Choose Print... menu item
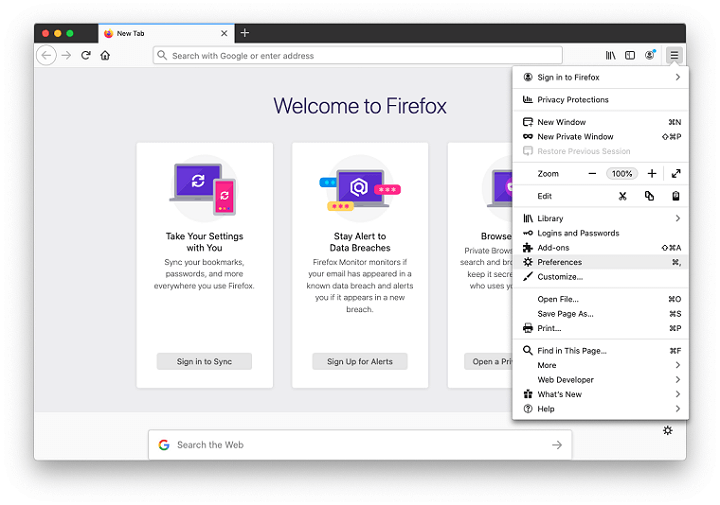 601,328
